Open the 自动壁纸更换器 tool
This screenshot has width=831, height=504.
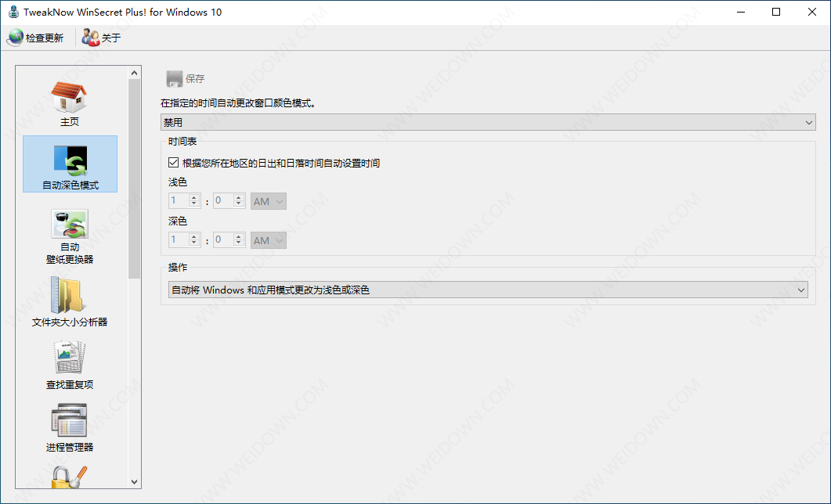[70, 234]
